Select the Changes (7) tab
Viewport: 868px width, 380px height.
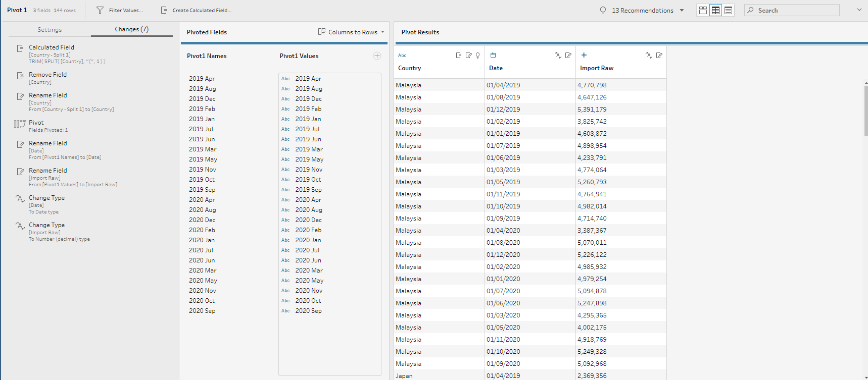[131, 29]
